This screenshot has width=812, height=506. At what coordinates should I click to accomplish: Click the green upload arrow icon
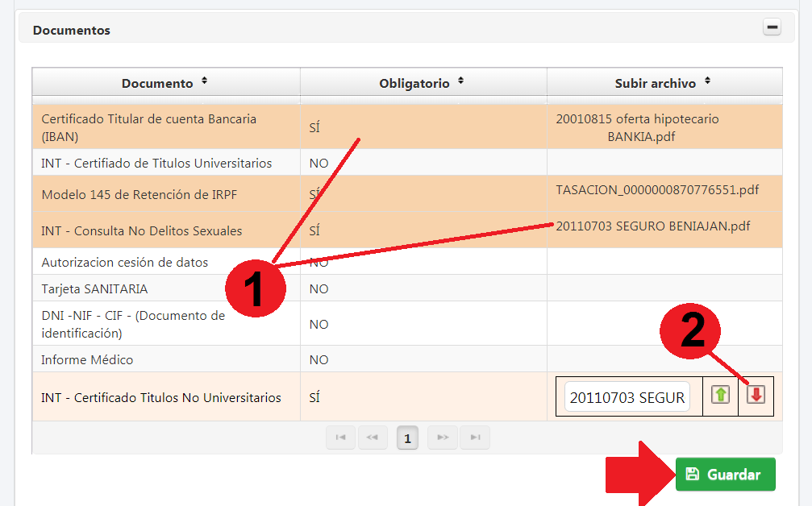[x=720, y=396]
